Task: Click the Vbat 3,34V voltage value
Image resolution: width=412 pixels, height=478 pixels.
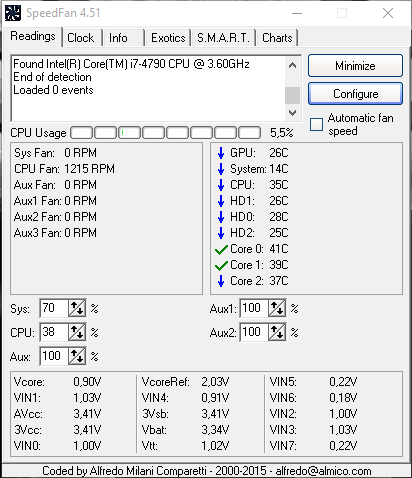Action: coord(215,430)
